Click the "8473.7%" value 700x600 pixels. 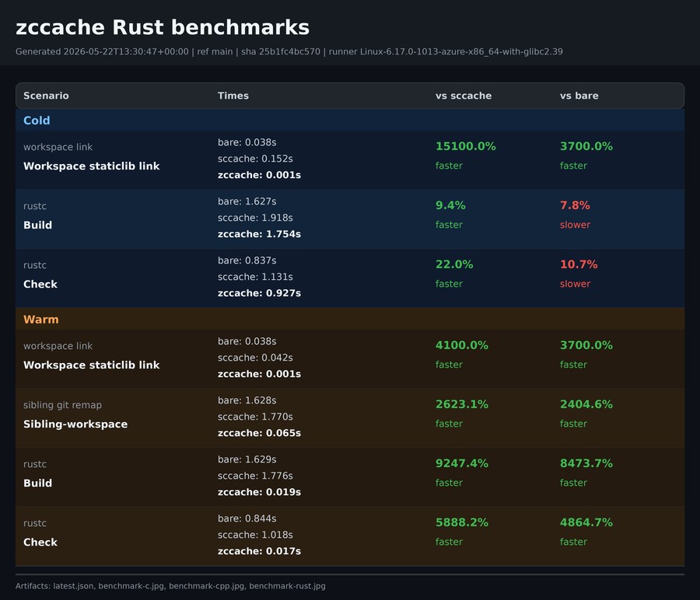pyautogui.click(x=586, y=463)
